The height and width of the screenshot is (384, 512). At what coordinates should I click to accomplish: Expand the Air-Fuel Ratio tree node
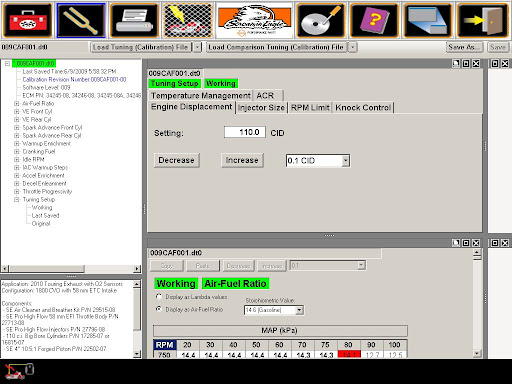(x=17, y=103)
